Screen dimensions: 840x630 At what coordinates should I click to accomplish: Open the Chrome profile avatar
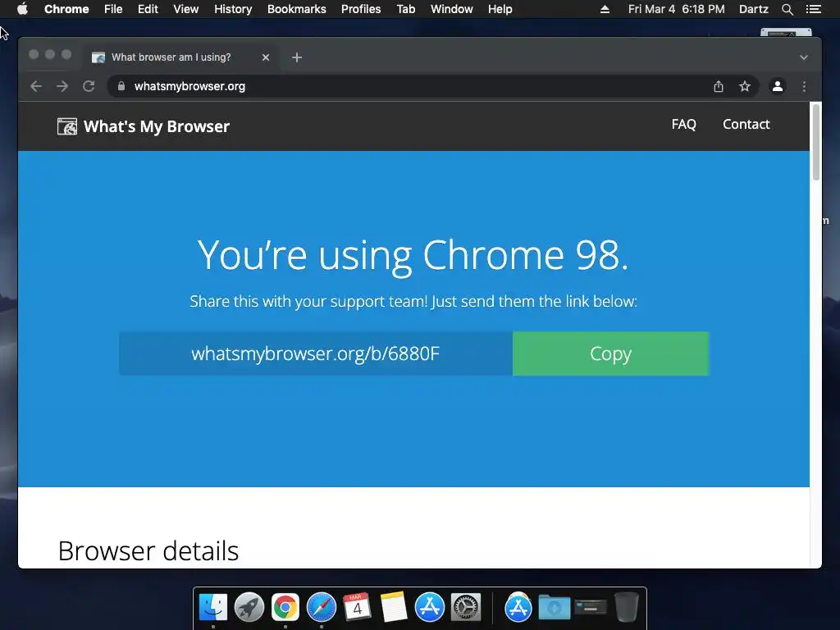point(778,86)
